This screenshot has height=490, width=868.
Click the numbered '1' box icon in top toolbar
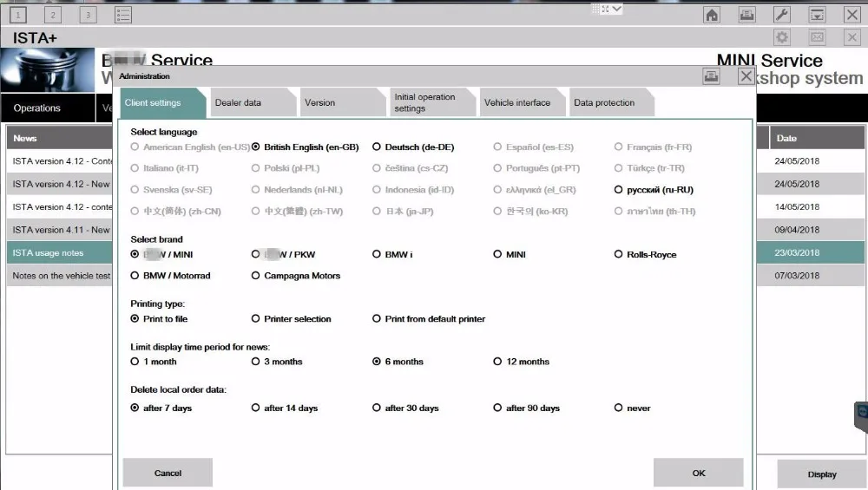(17, 15)
